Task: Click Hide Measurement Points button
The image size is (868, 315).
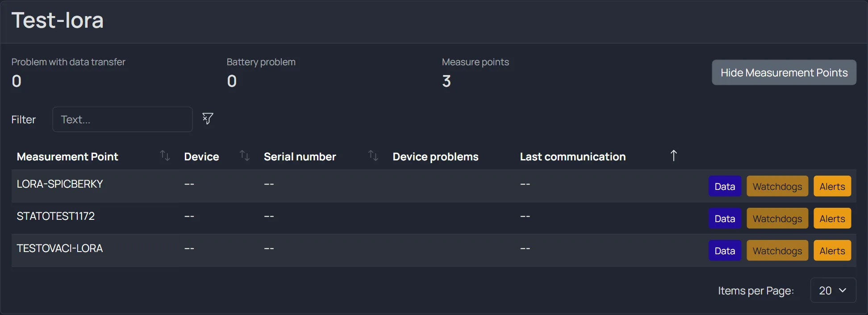Action: 784,72
